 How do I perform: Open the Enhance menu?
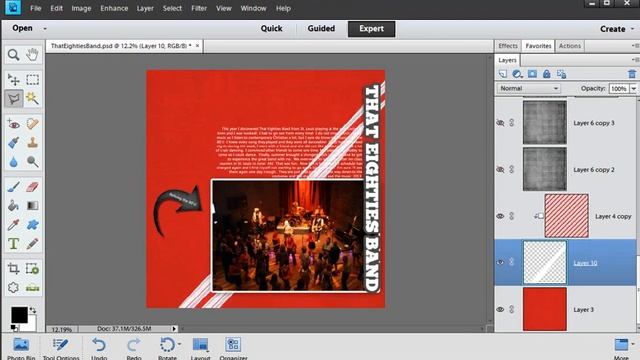click(x=114, y=8)
